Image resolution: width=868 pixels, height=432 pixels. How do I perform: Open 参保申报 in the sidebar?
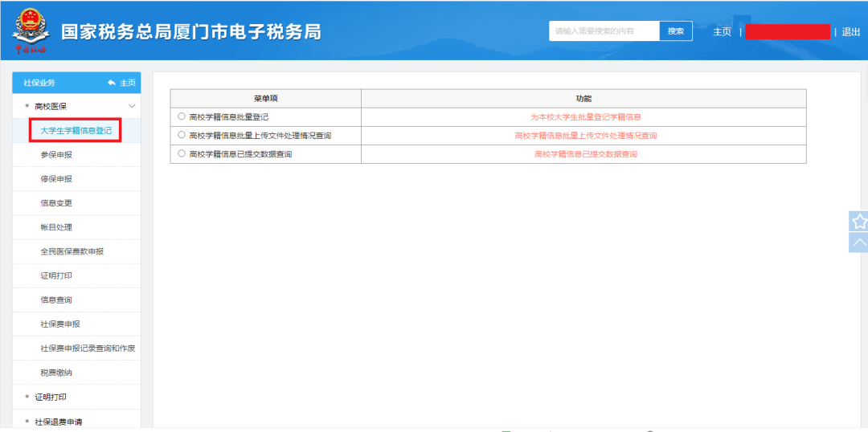point(56,155)
